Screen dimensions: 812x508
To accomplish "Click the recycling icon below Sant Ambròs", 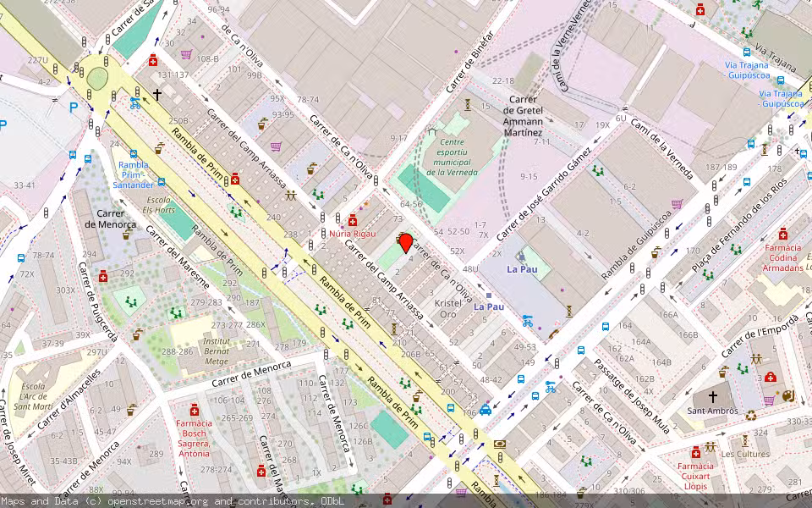I will [750, 415].
